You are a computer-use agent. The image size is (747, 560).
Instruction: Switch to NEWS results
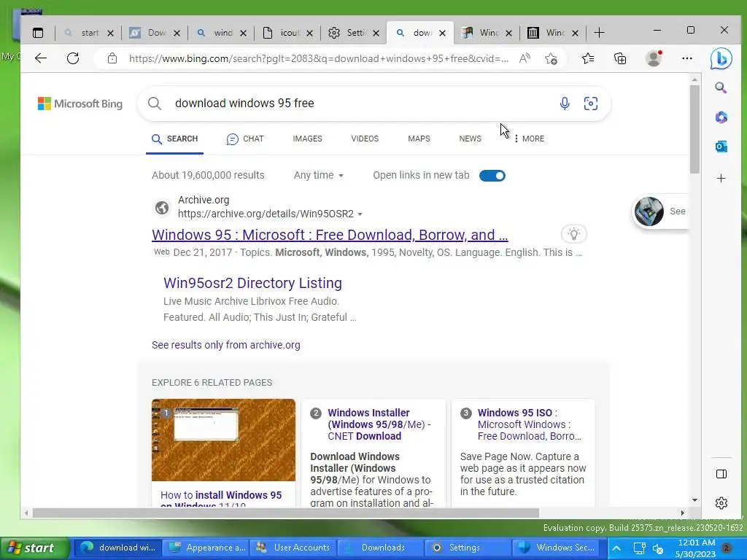(x=471, y=139)
